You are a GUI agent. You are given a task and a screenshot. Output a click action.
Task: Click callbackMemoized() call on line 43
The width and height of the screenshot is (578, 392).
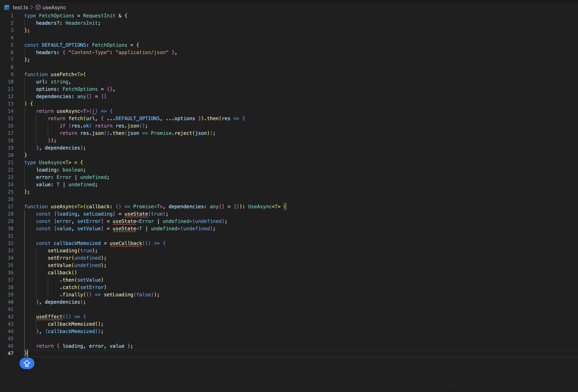coord(74,324)
